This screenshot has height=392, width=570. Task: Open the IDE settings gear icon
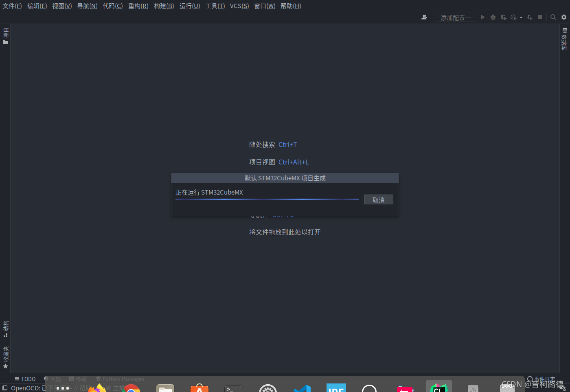tap(564, 17)
